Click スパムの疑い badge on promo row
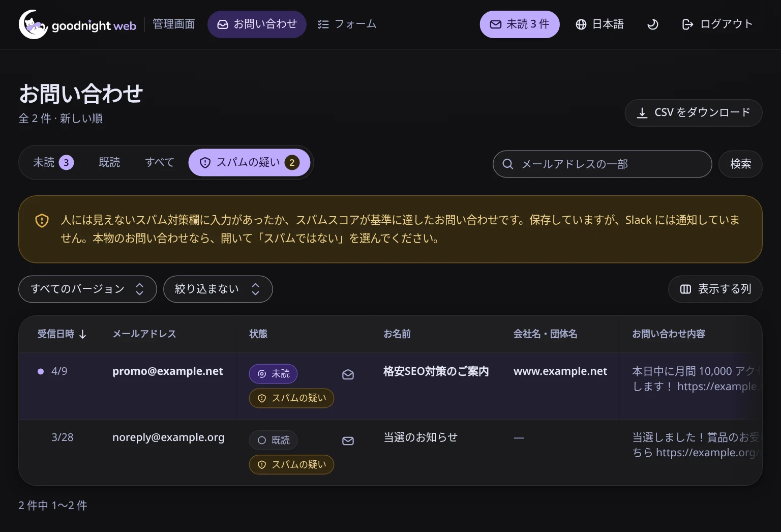The image size is (781, 532). point(291,398)
